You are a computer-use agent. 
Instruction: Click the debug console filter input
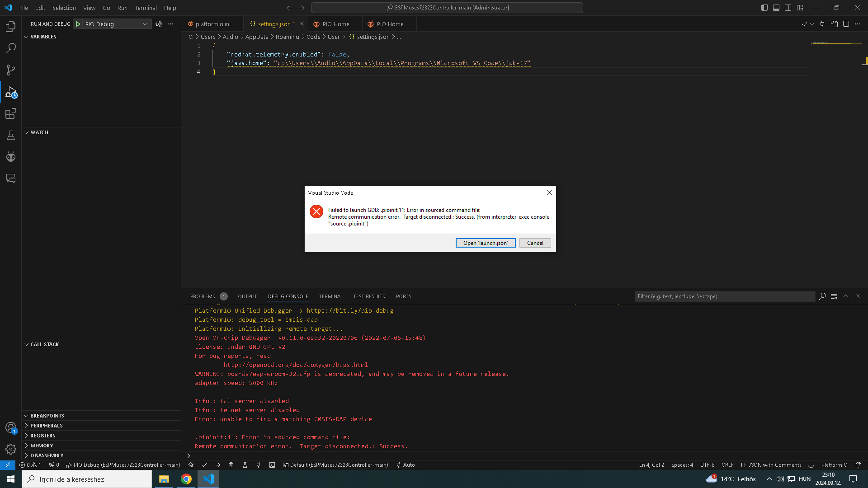pos(725,296)
